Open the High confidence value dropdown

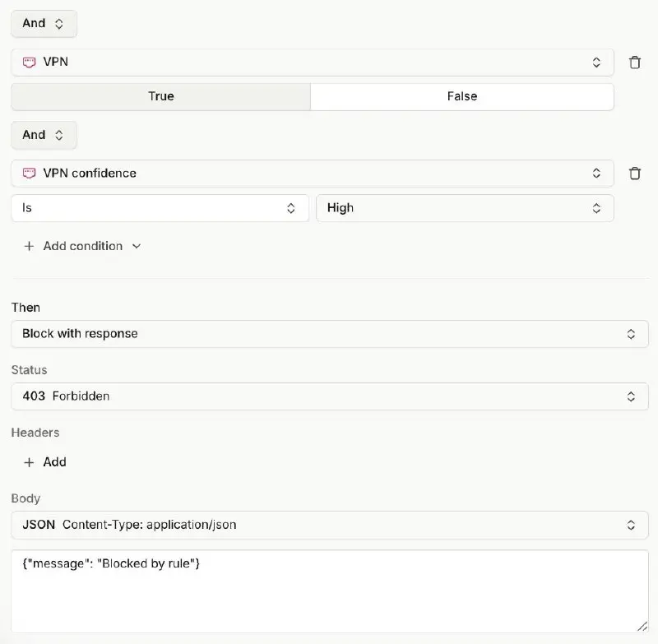[465, 208]
